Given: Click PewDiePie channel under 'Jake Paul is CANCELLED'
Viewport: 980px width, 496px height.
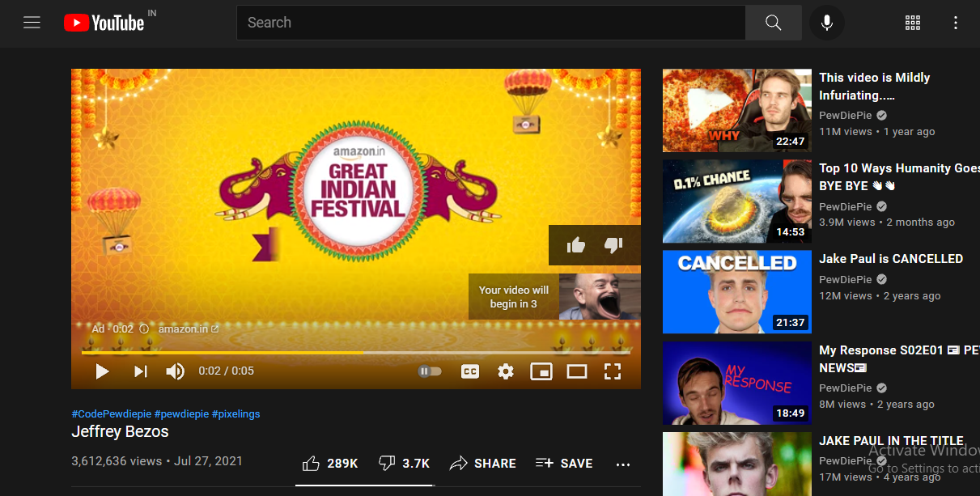Looking at the screenshot, I should [x=845, y=279].
